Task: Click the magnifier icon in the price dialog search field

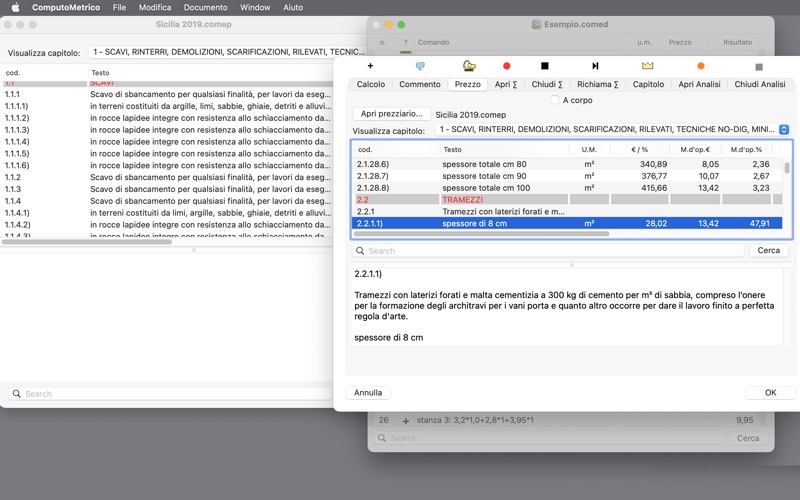Action: [360, 251]
